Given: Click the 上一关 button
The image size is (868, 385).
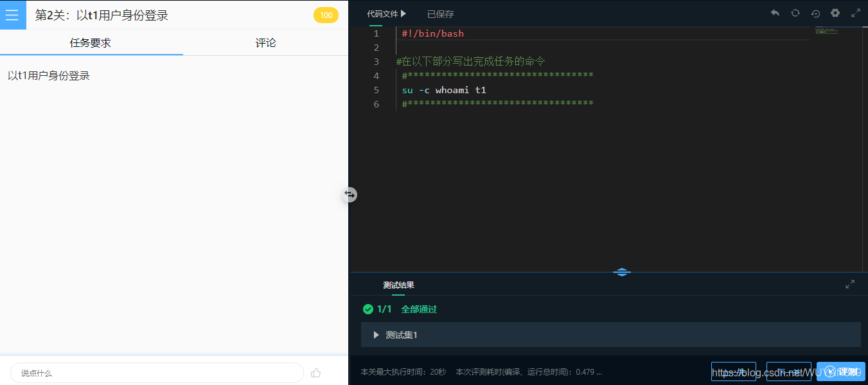Looking at the screenshot, I should point(734,371).
